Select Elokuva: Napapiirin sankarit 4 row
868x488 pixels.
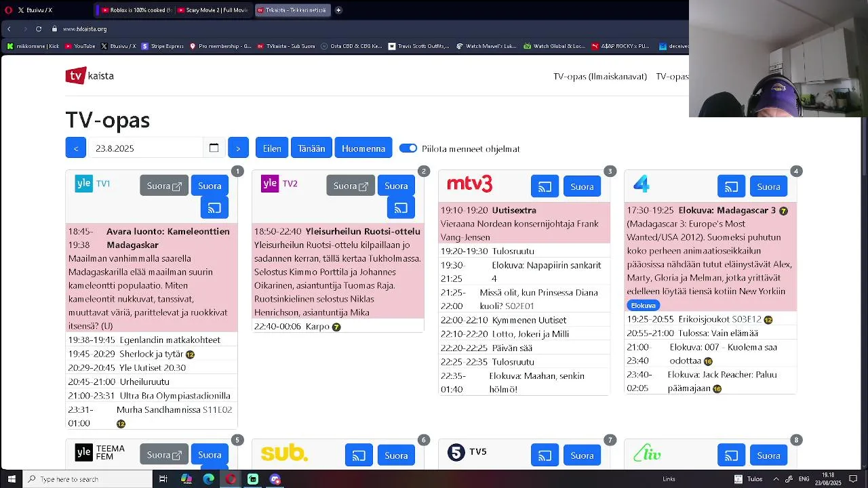[524, 272]
